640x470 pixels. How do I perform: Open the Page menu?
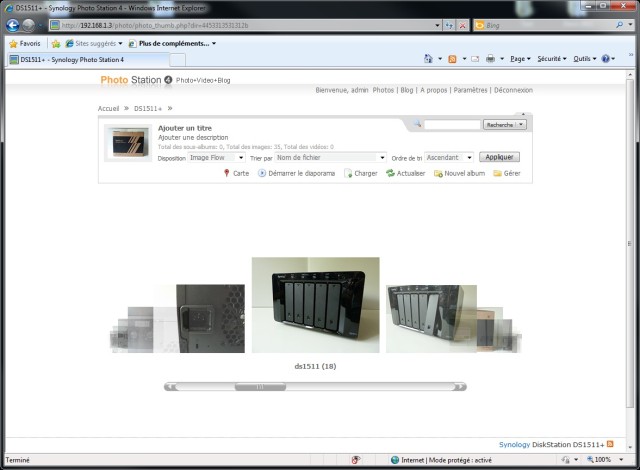pyautogui.click(x=520, y=59)
